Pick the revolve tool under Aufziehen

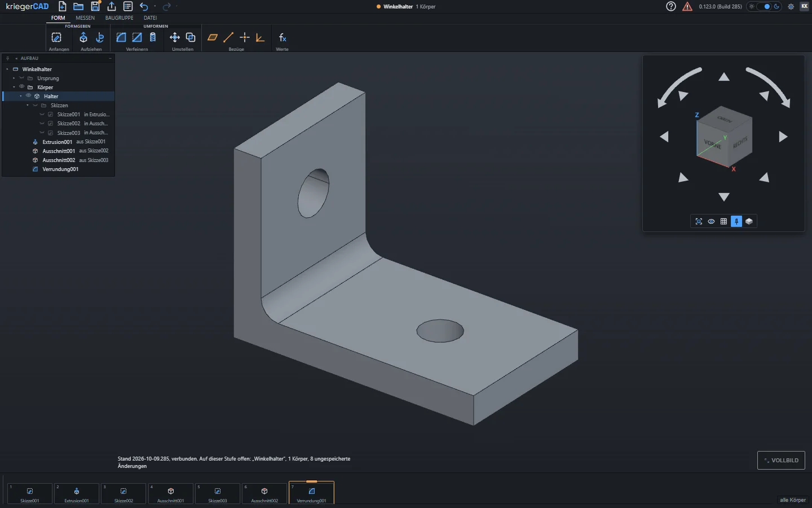point(100,37)
